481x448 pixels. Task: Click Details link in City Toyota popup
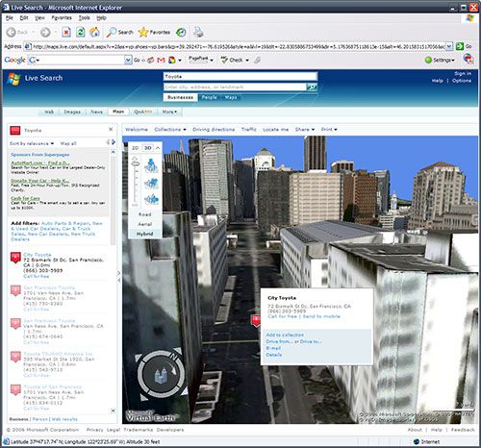click(x=274, y=355)
